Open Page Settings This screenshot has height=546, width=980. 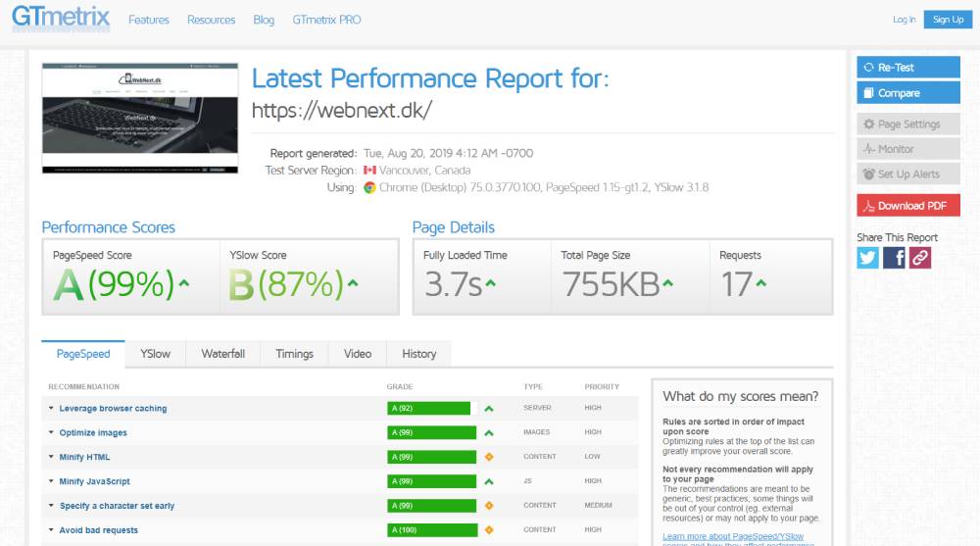(908, 124)
